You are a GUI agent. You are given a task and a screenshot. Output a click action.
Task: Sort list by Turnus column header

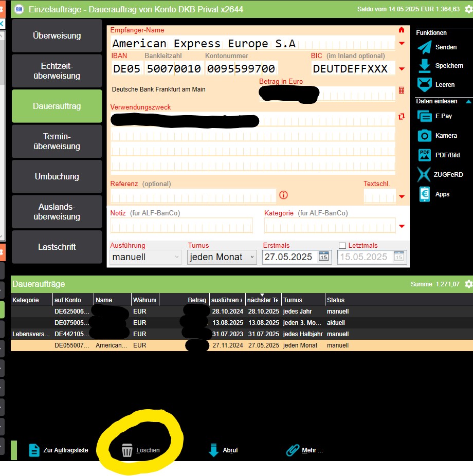[303, 300]
